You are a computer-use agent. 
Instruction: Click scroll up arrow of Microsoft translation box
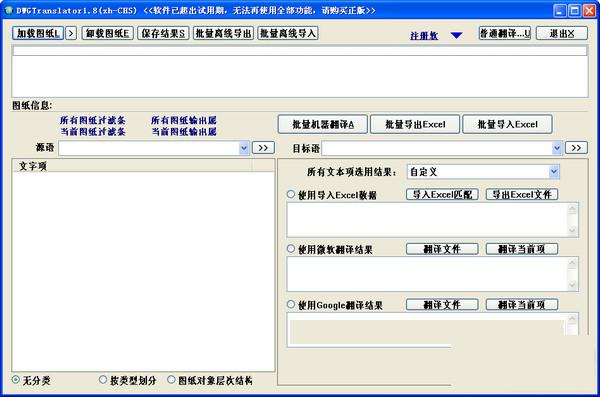(x=572, y=264)
